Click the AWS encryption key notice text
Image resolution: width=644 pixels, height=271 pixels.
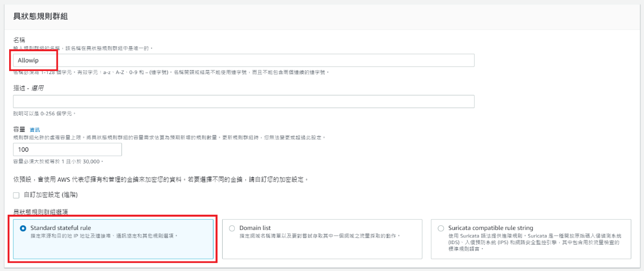tap(161, 180)
